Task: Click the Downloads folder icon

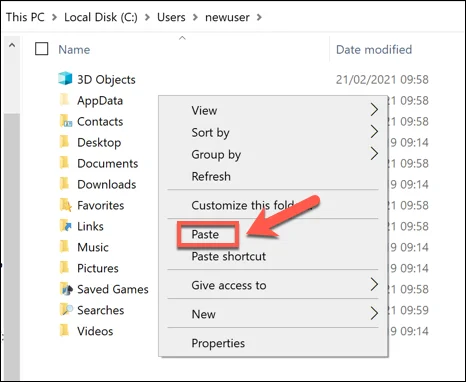Action: 64,184
